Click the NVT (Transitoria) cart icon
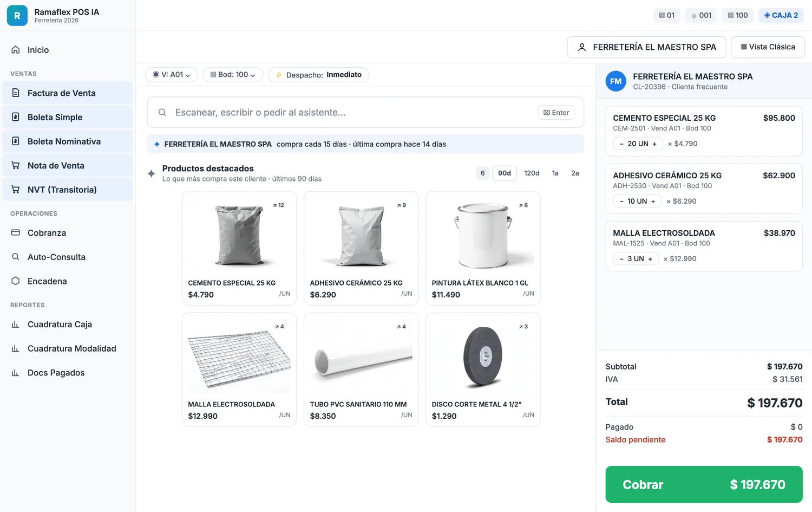The width and height of the screenshot is (812, 512). pyautogui.click(x=16, y=190)
